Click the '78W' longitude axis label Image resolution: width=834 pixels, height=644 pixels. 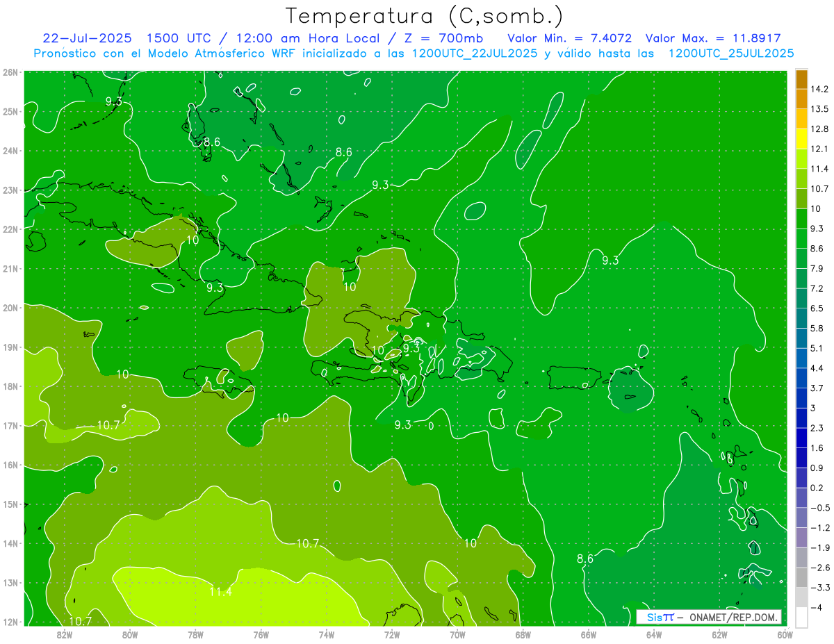coord(195,634)
